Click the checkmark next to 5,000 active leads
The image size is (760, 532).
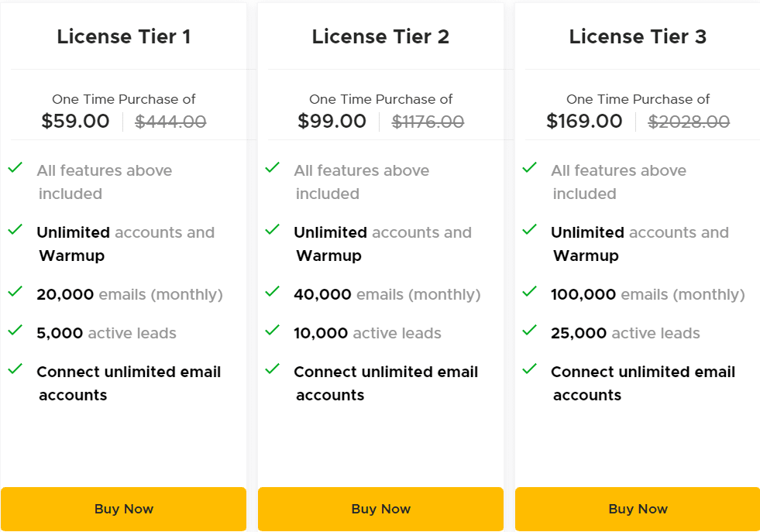[15, 332]
